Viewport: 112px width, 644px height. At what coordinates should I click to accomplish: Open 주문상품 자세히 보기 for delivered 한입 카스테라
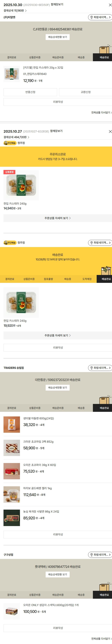pyautogui.click(x=58, y=335)
